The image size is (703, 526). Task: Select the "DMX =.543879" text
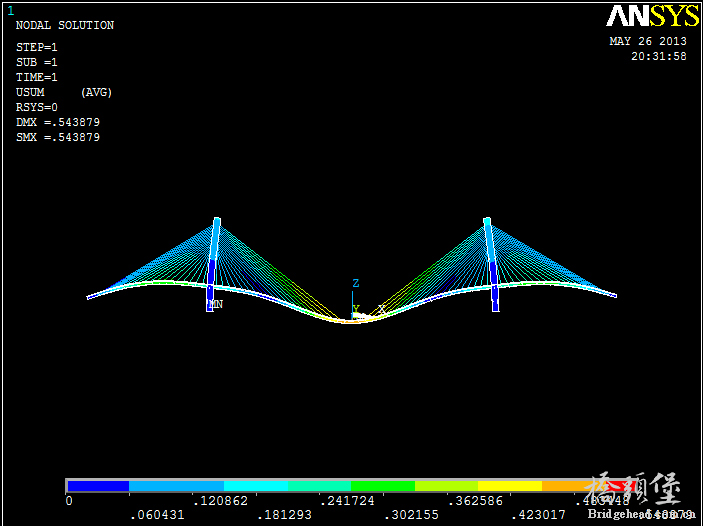[58, 122]
